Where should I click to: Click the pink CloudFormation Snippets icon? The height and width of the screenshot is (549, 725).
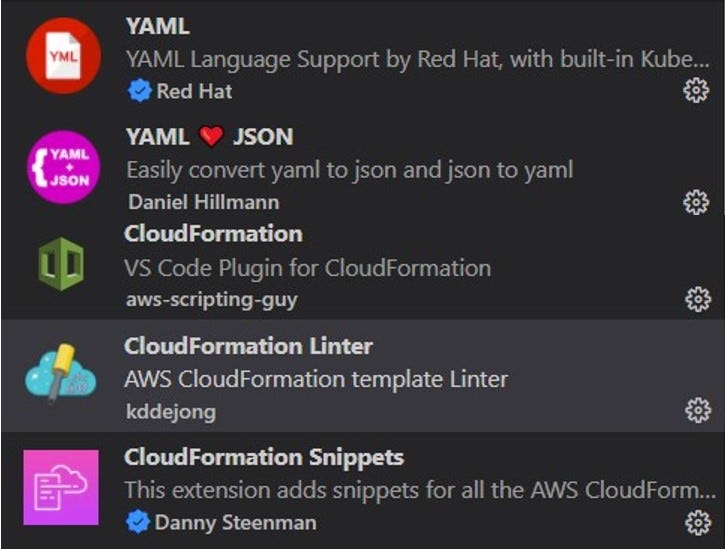(x=61, y=487)
